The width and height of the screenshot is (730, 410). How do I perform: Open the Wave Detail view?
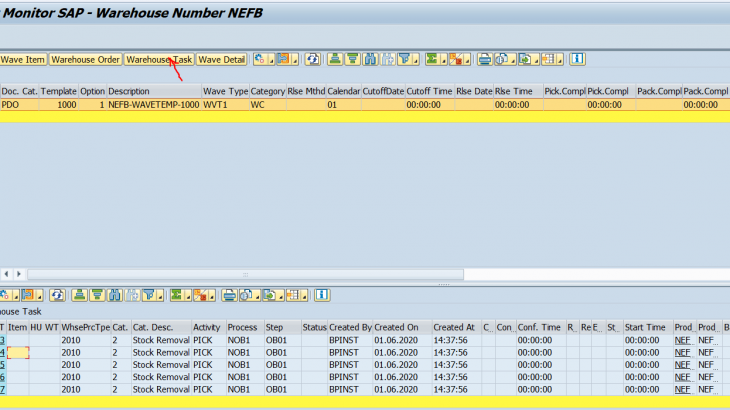coord(221,60)
